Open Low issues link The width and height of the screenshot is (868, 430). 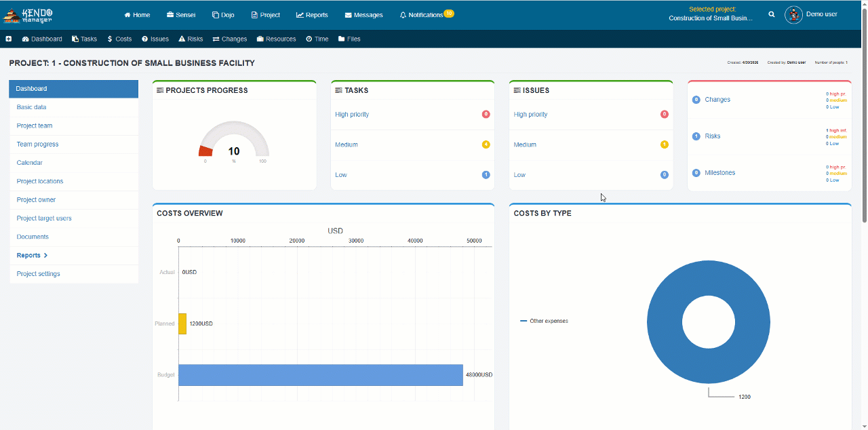pyautogui.click(x=519, y=175)
